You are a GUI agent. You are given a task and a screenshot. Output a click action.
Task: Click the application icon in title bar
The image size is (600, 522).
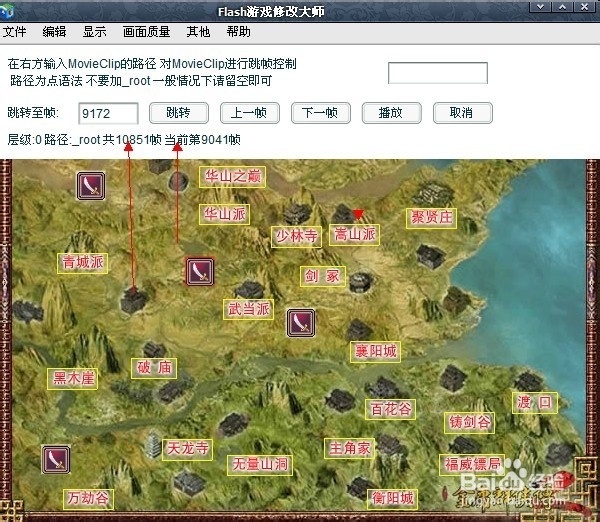coord(7,10)
